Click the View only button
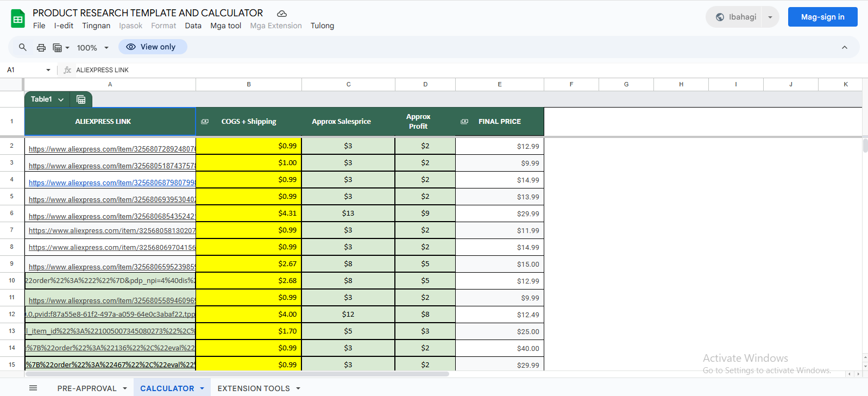Screen dimensions: 868x396 [153, 47]
